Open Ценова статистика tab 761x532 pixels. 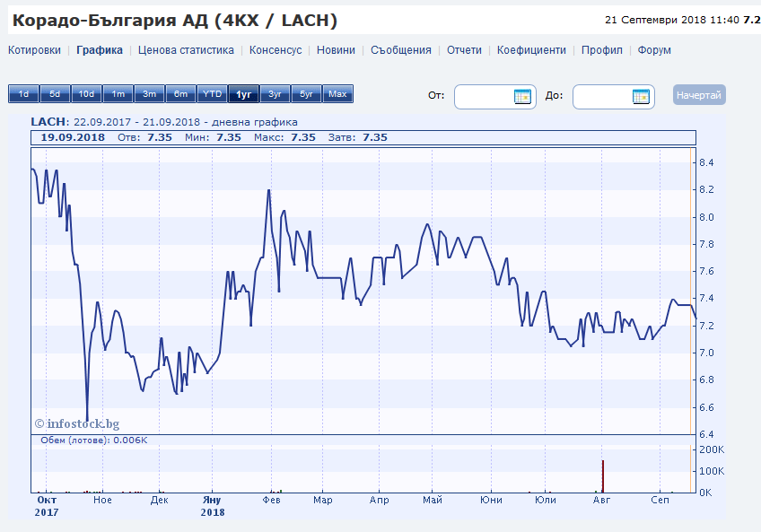pos(186,50)
